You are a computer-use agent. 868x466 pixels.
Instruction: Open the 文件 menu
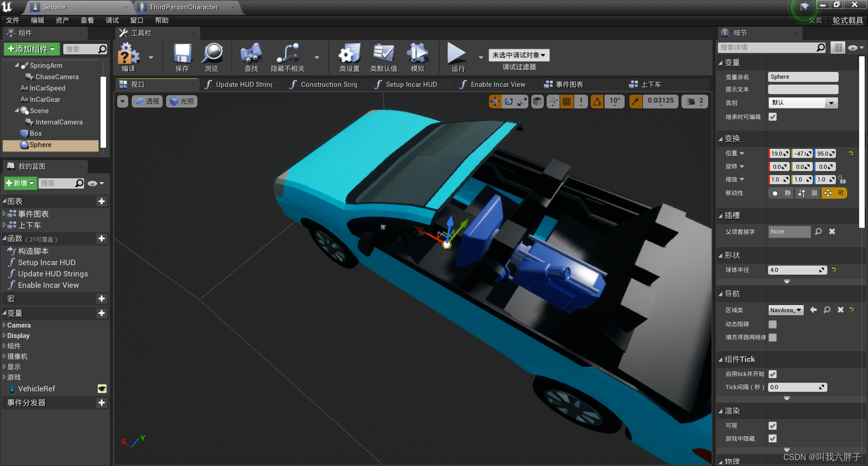13,20
